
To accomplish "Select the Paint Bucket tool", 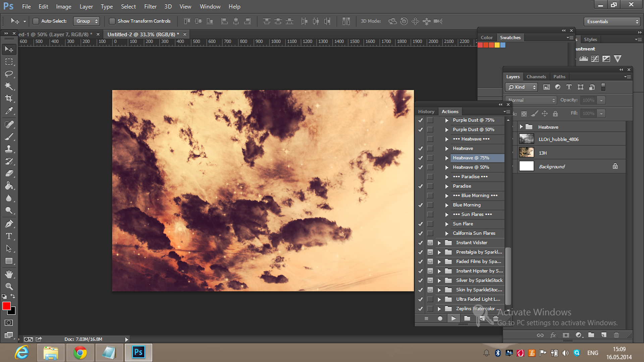I will [x=9, y=186].
